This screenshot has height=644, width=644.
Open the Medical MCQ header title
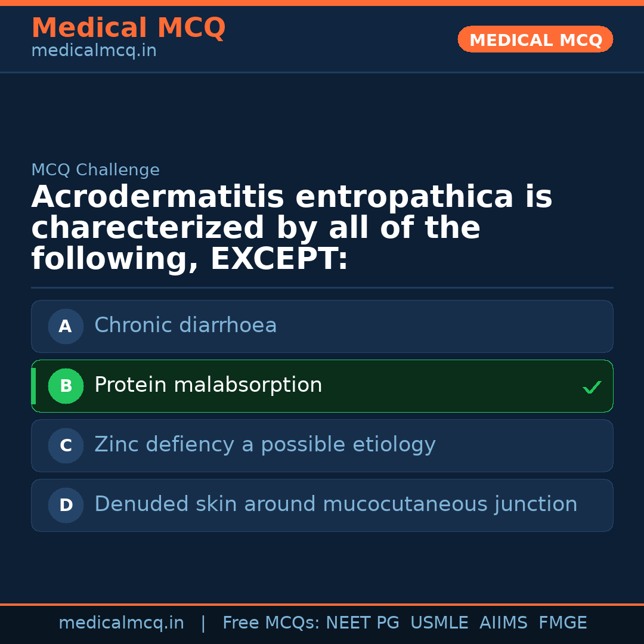128,28
